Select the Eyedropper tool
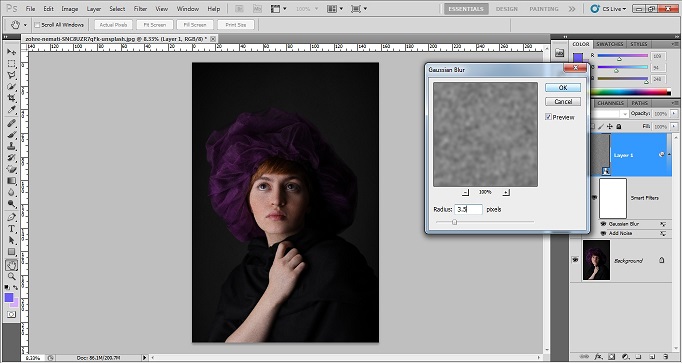This screenshot has width=682, height=363. point(11,110)
